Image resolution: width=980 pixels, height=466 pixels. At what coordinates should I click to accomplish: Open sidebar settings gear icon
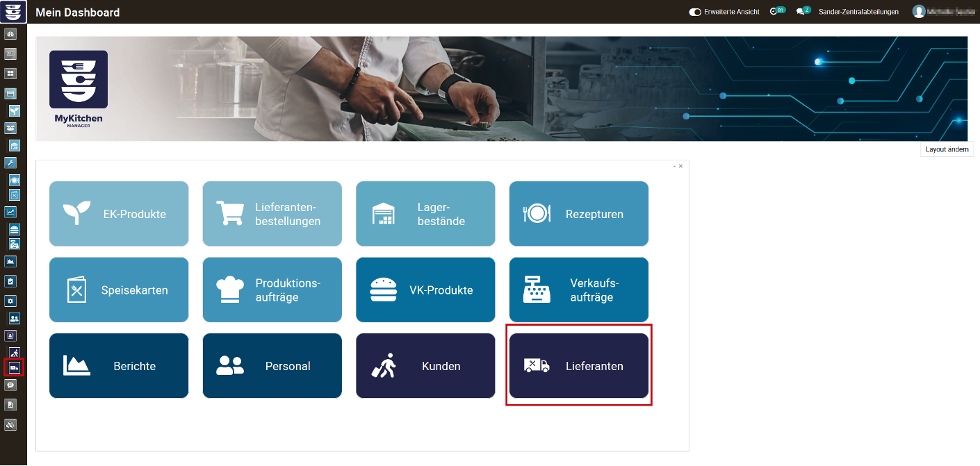pyautogui.click(x=10, y=301)
